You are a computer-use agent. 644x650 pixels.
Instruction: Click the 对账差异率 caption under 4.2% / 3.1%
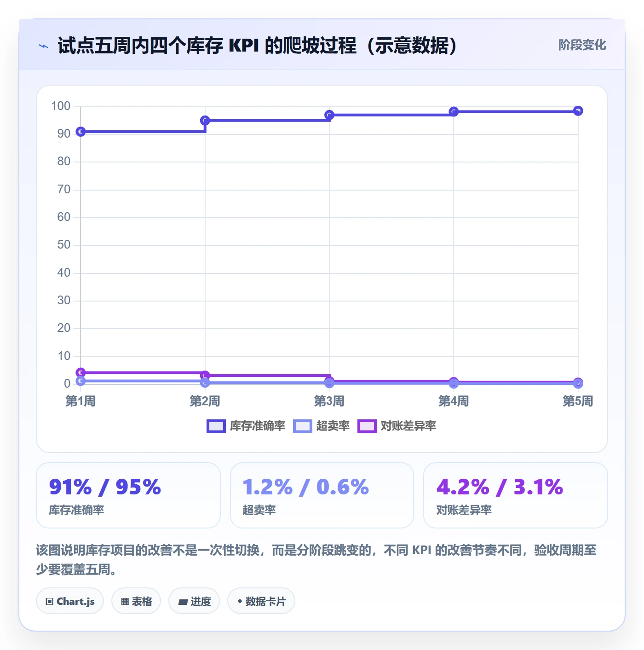pyautogui.click(x=464, y=510)
